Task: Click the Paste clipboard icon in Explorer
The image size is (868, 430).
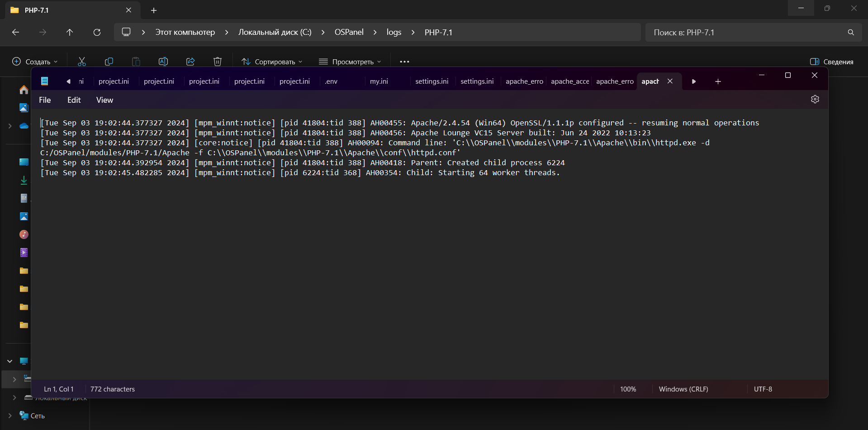Action: (x=136, y=62)
